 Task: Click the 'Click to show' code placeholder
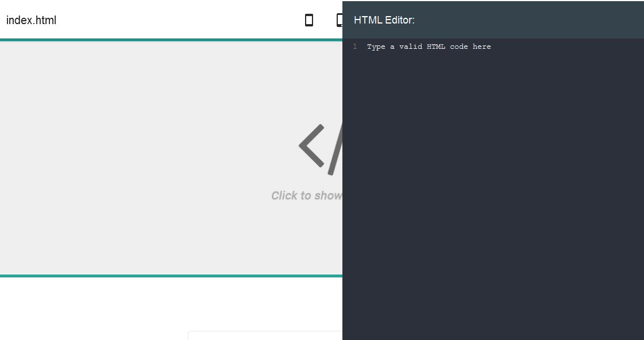[x=306, y=195]
